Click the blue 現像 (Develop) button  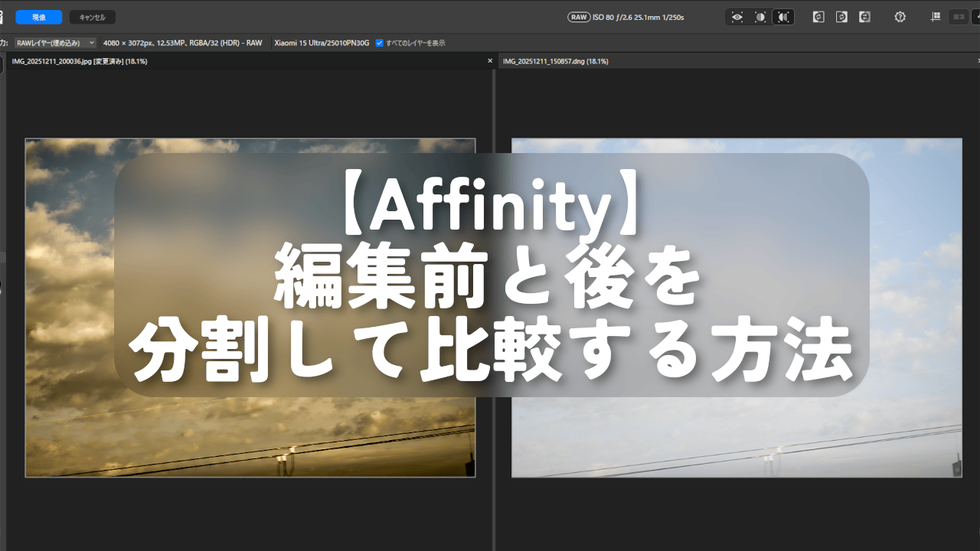38,17
